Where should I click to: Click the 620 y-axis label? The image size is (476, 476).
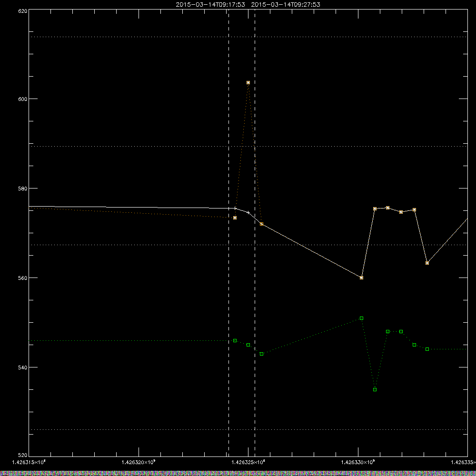point(23,11)
